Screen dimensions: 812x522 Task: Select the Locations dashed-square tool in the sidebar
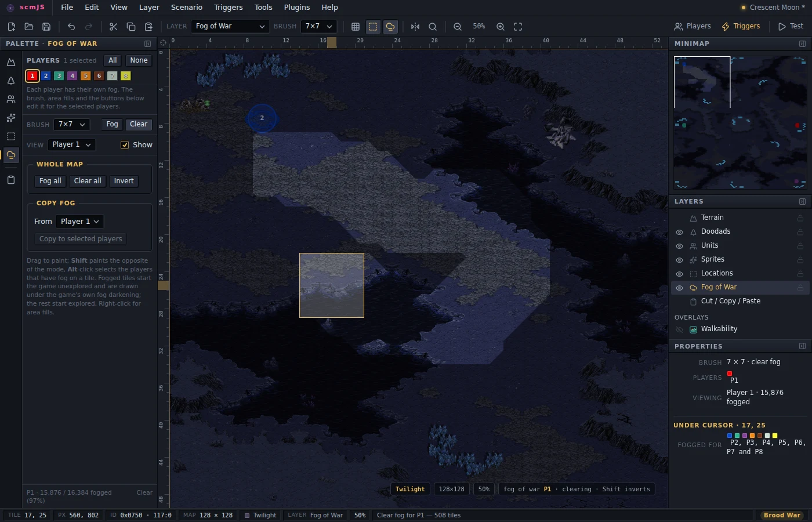(11, 136)
